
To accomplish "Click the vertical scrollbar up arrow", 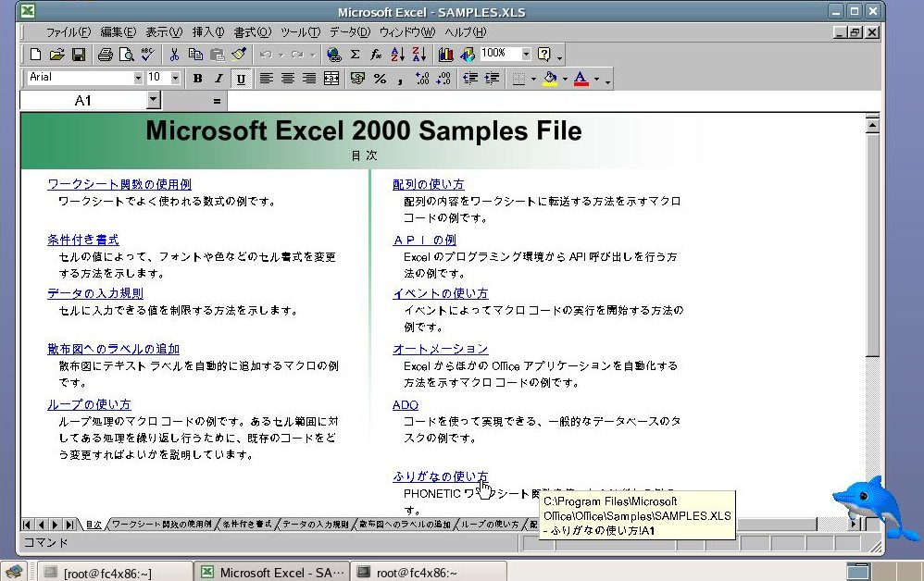I will coord(872,126).
